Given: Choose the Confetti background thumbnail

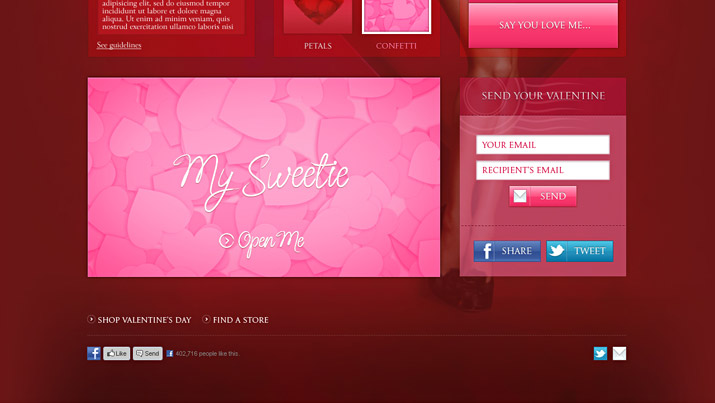Looking at the screenshot, I should click(396, 16).
